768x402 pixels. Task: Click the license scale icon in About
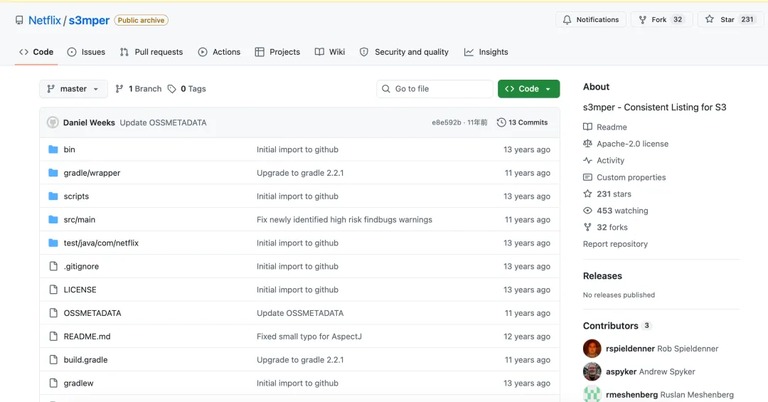(x=588, y=143)
